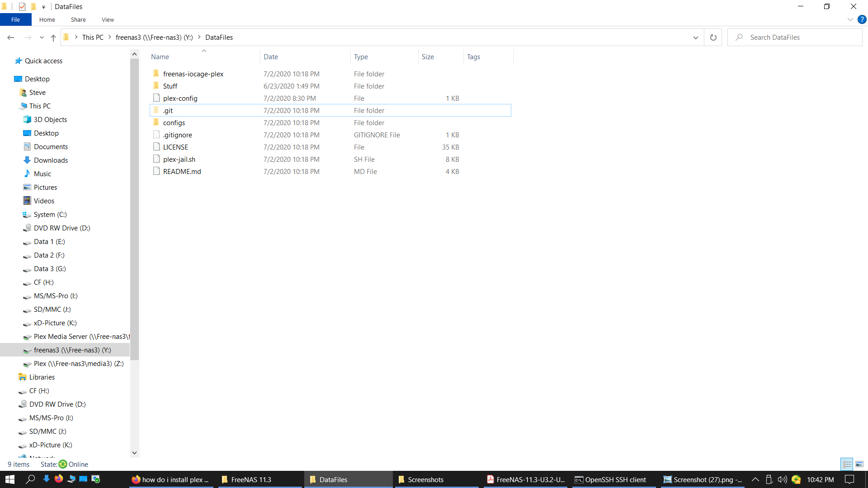Image resolution: width=868 pixels, height=488 pixels.
Task: Launch Firefox from taskbar pinned icon
Action: (x=59, y=479)
